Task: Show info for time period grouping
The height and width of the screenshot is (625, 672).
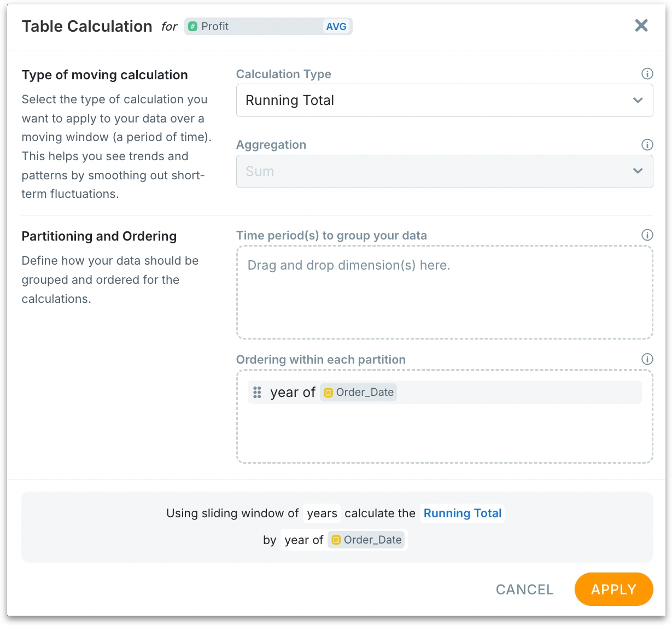Action: click(647, 235)
